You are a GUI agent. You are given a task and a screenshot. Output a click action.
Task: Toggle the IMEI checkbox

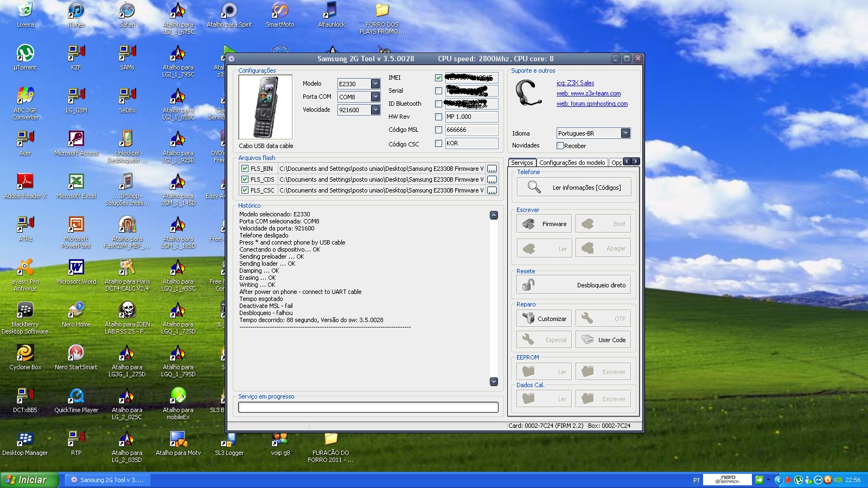pyautogui.click(x=438, y=78)
